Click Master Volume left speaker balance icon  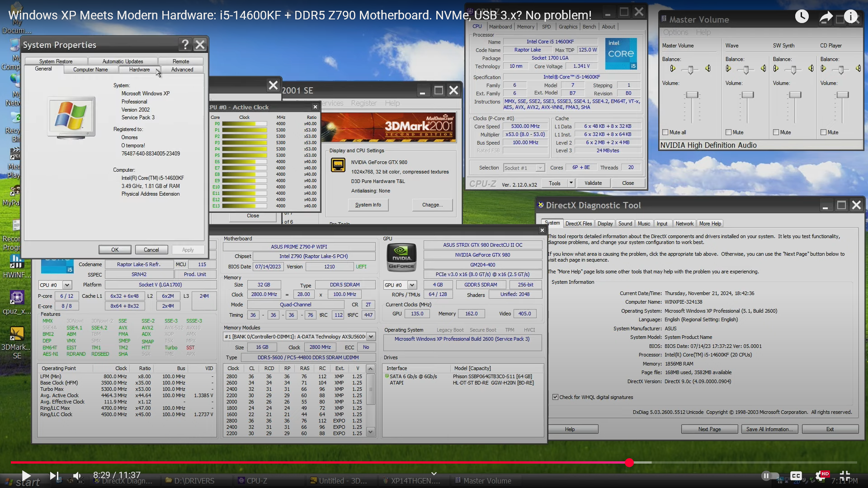673,69
